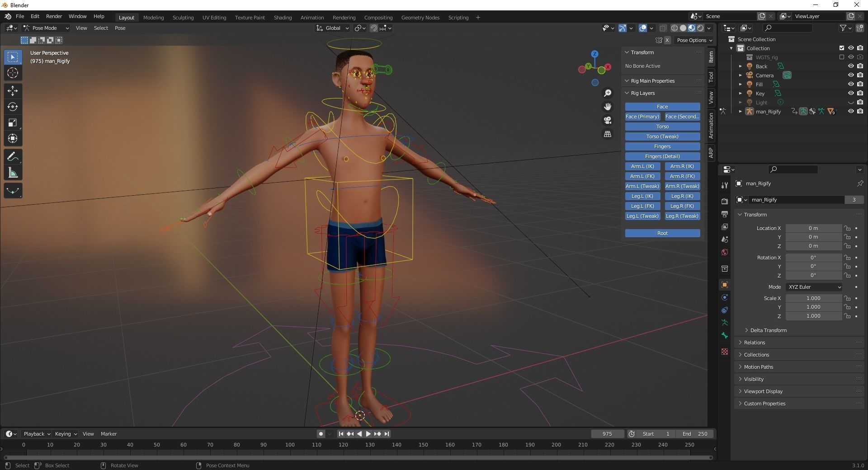Open the World properties tab
The width and height of the screenshot is (868, 470).
[x=725, y=252]
